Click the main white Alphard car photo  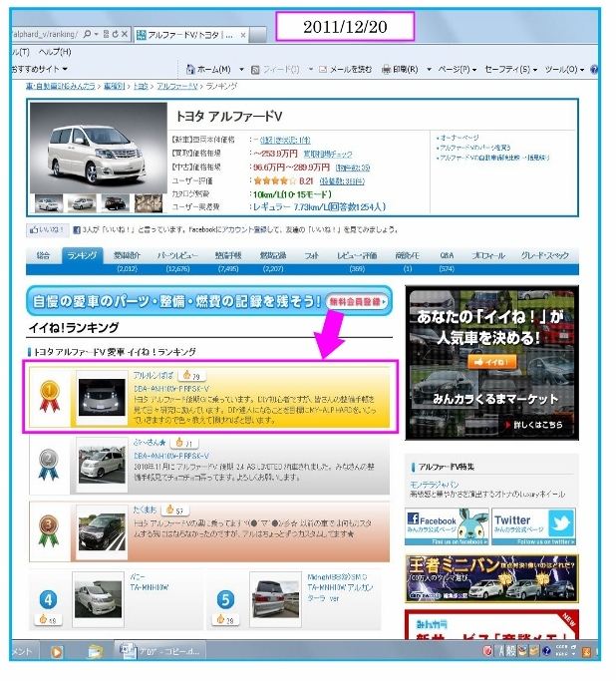coord(99,148)
